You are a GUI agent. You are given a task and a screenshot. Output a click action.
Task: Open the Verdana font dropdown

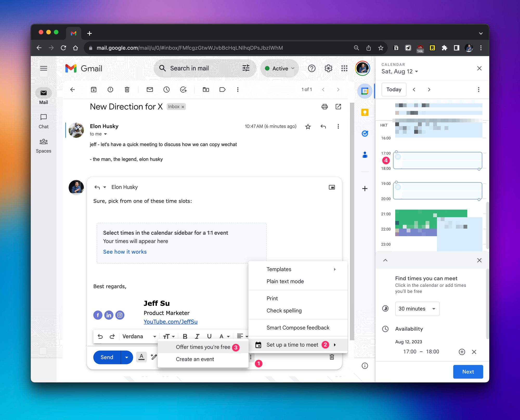139,337
